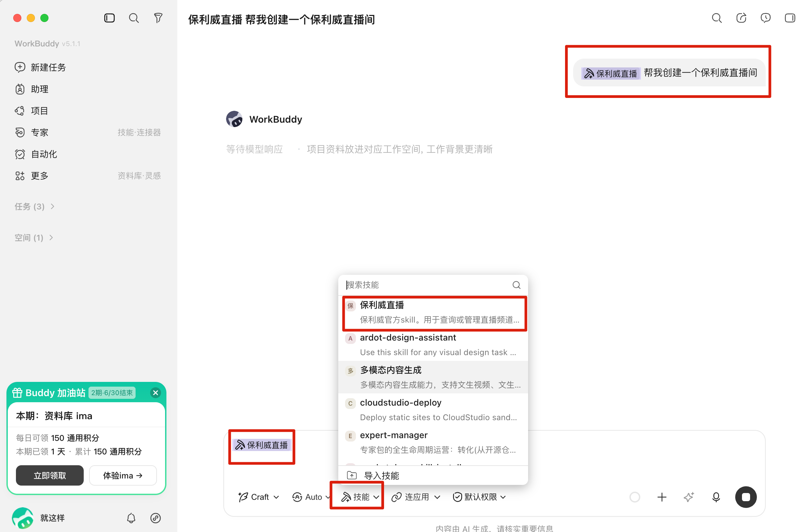Create a new task via 新建任务
The image size is (804, 532).
(40, 67)
